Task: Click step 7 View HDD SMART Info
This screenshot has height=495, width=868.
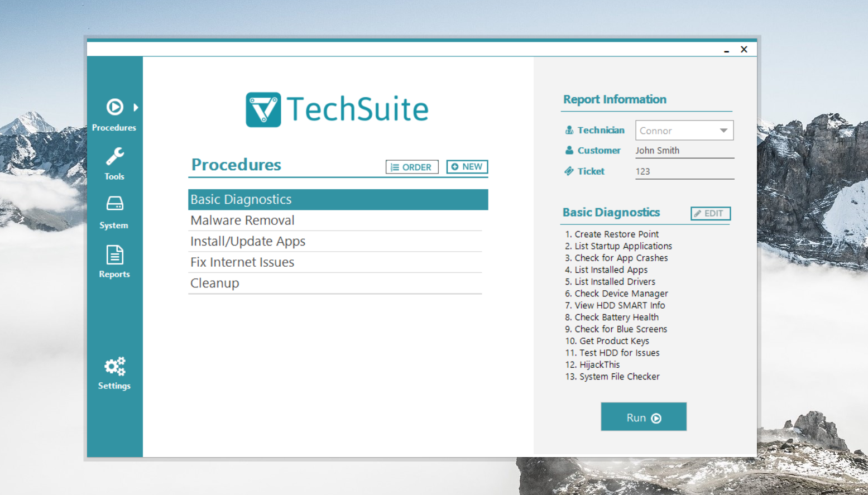Action: 615,305
